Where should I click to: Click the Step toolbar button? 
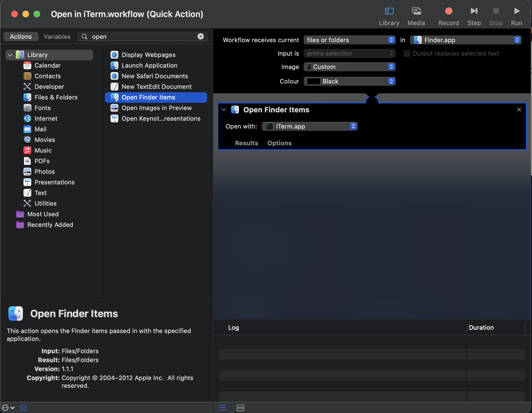point(474,16)
